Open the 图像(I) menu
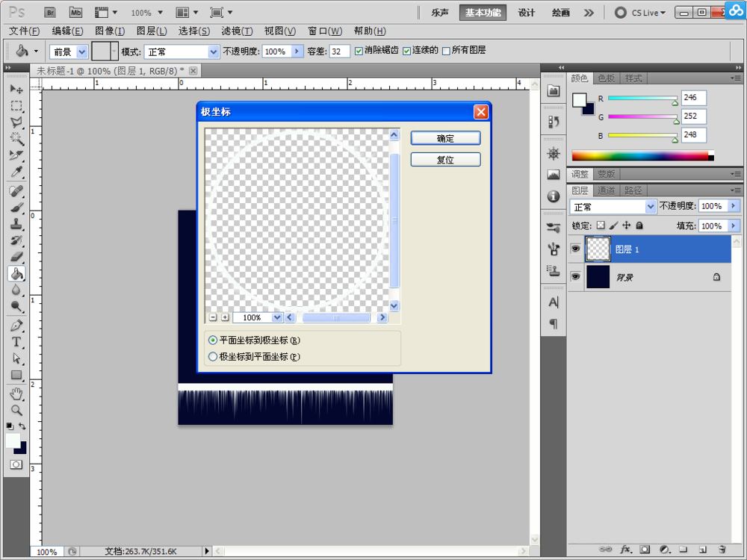 (110, 31)
